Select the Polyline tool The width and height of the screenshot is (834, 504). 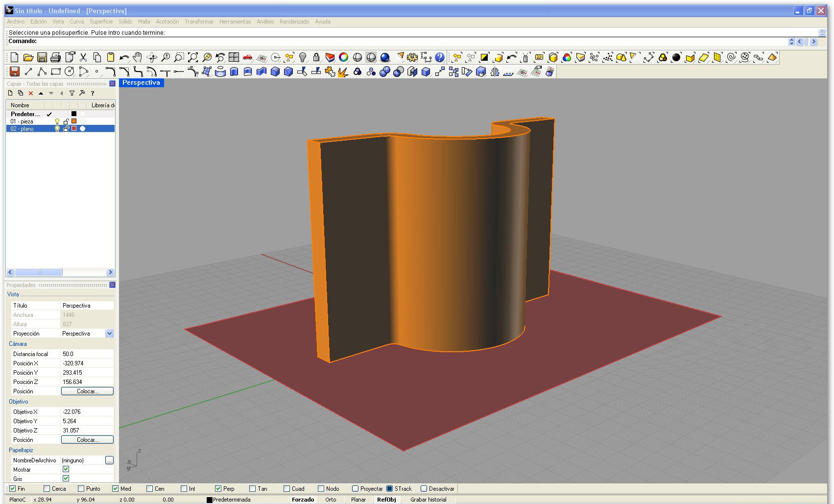pos(42,72)
